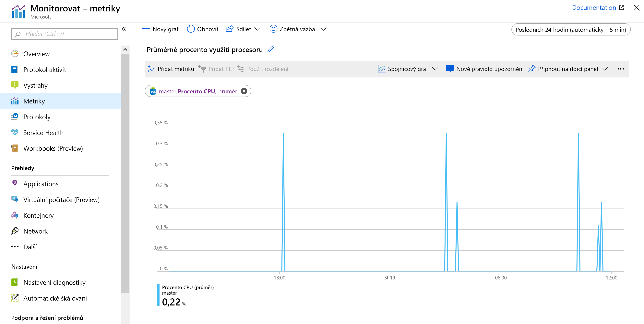This screenshot has height=324, width=644.
Task: Select Přidat metriku toolbar item
Action: click(171, 69)
